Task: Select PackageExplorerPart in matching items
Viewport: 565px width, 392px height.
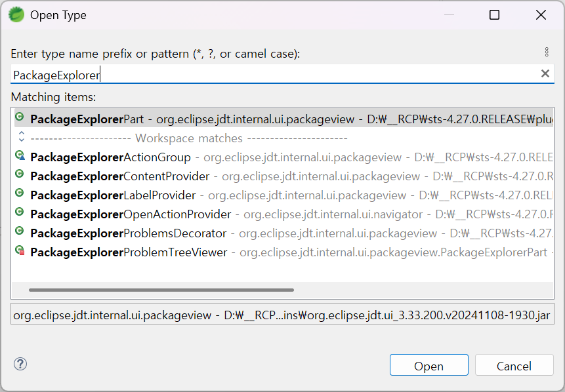Action: coord(284,119)
